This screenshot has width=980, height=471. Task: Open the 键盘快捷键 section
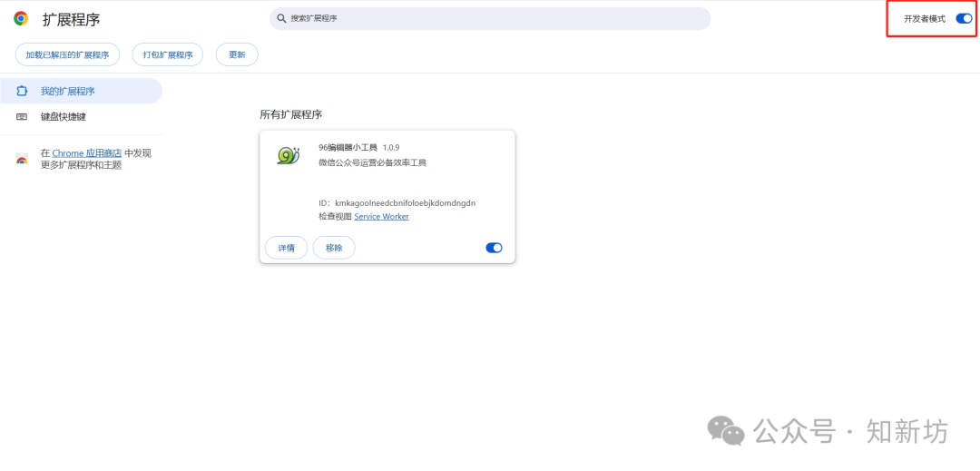pyautogui.click(x=82, y=117)
